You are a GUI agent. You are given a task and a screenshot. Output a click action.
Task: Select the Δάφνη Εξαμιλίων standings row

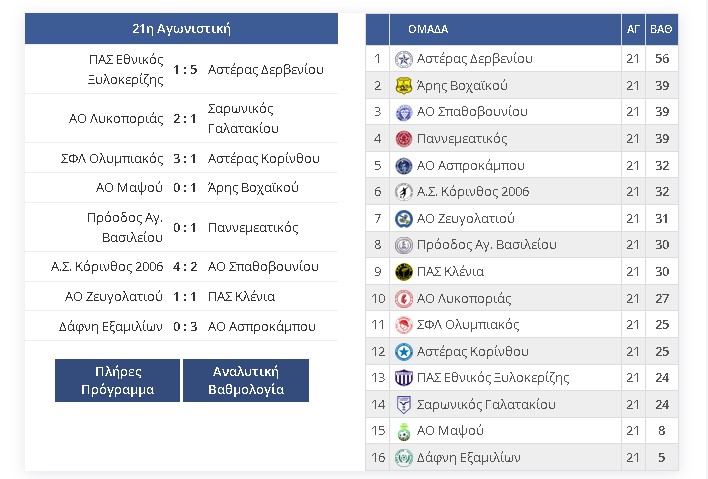coord(522,457)
